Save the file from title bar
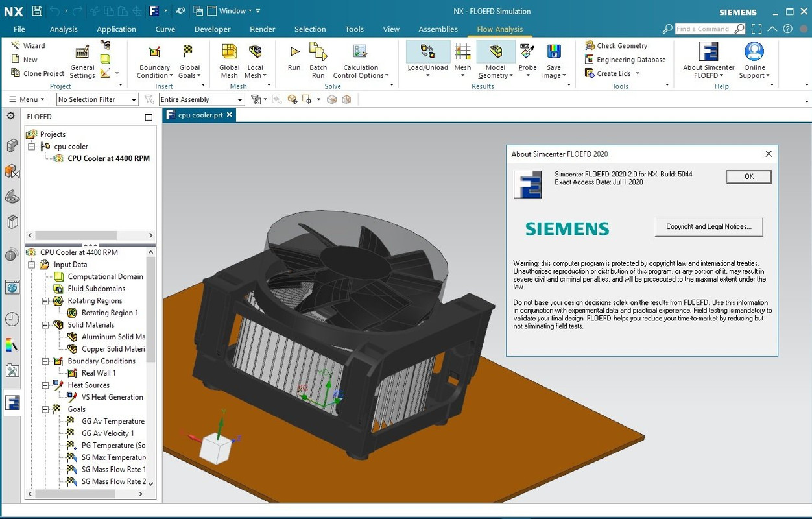This screenshot has height=519, width=812. tap(37, 11)
